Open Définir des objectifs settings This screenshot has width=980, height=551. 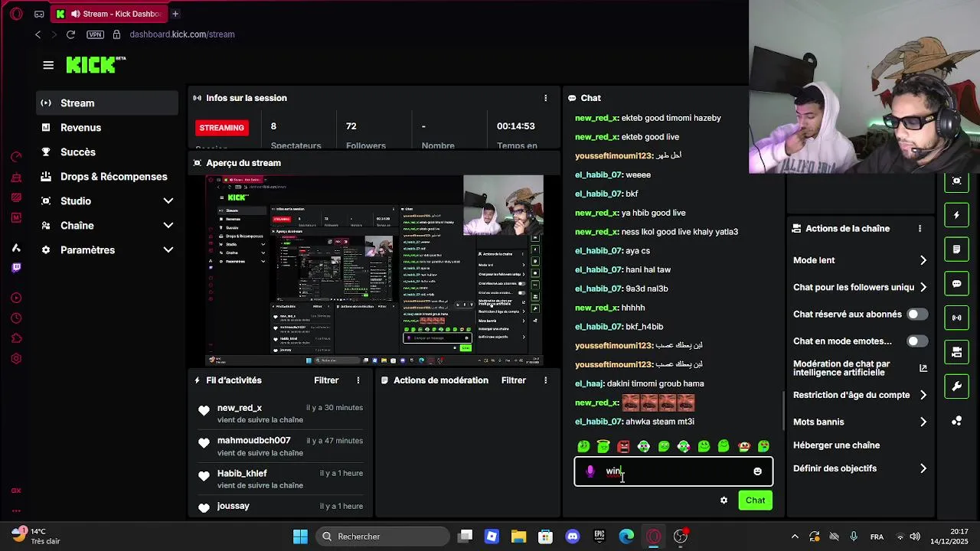click(x=861, y=468)
